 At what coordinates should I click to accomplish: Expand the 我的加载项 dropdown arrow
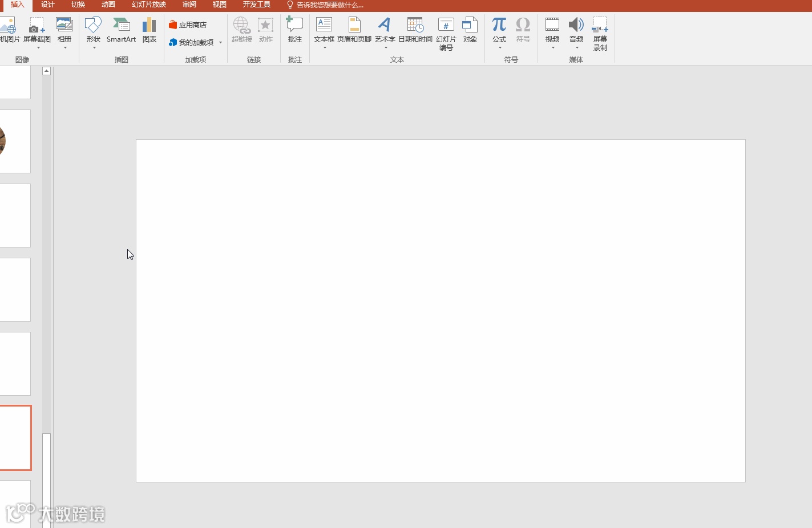[221, 43]
